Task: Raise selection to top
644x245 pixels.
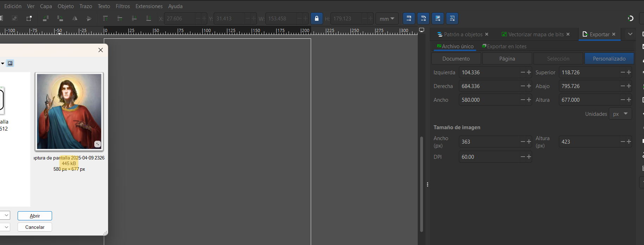Action: click(105, 18)
